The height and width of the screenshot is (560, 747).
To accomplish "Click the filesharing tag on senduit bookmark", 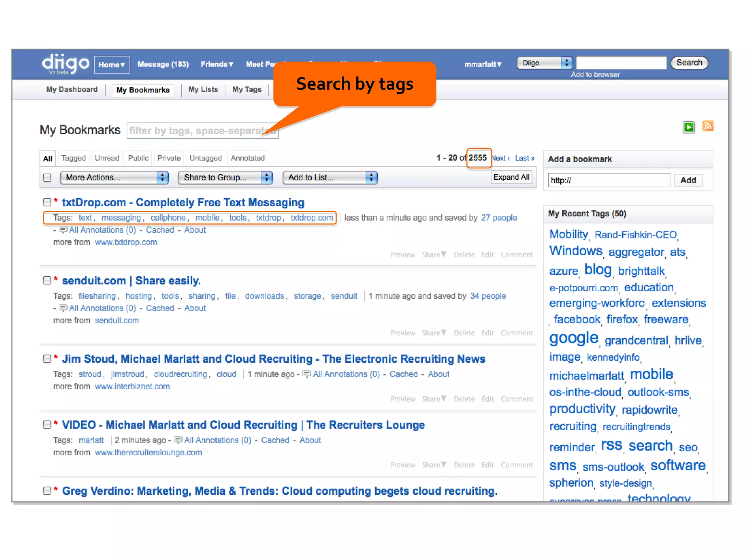I will tap(97, 296).
